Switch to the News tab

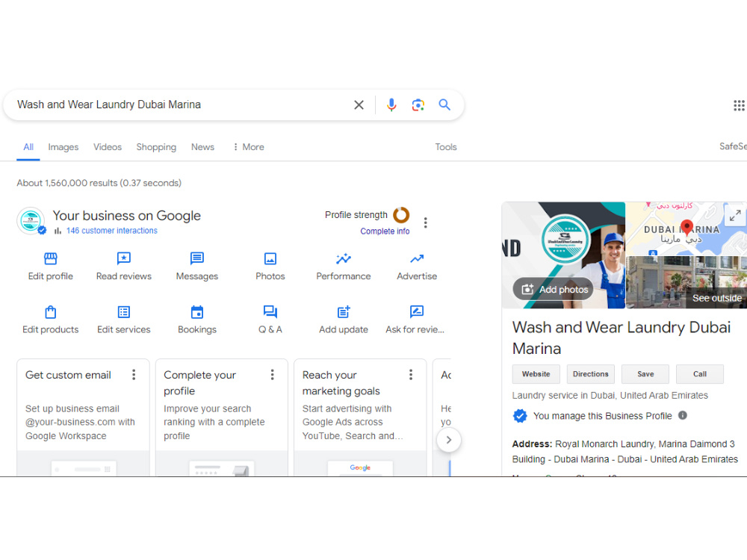coord(203,147)
